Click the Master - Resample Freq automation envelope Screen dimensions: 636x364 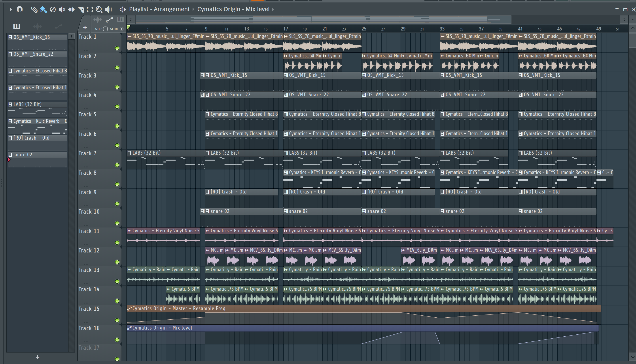click(x=364, y=318)
